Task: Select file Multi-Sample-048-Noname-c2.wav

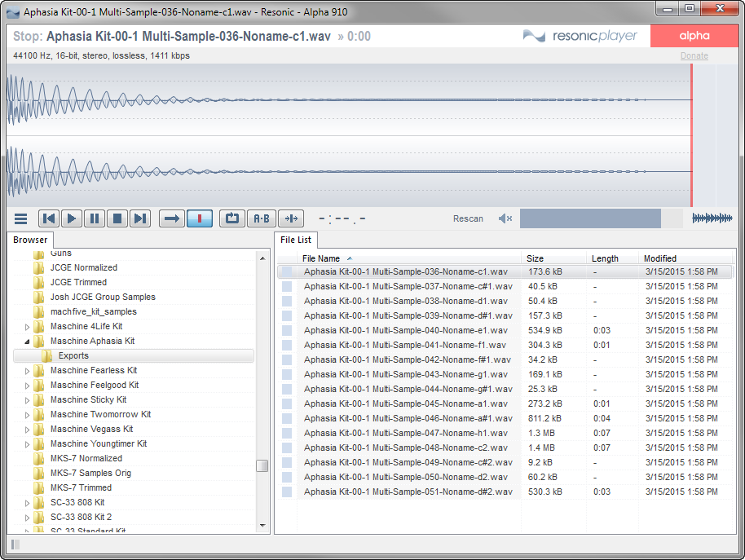Action: 505,448
